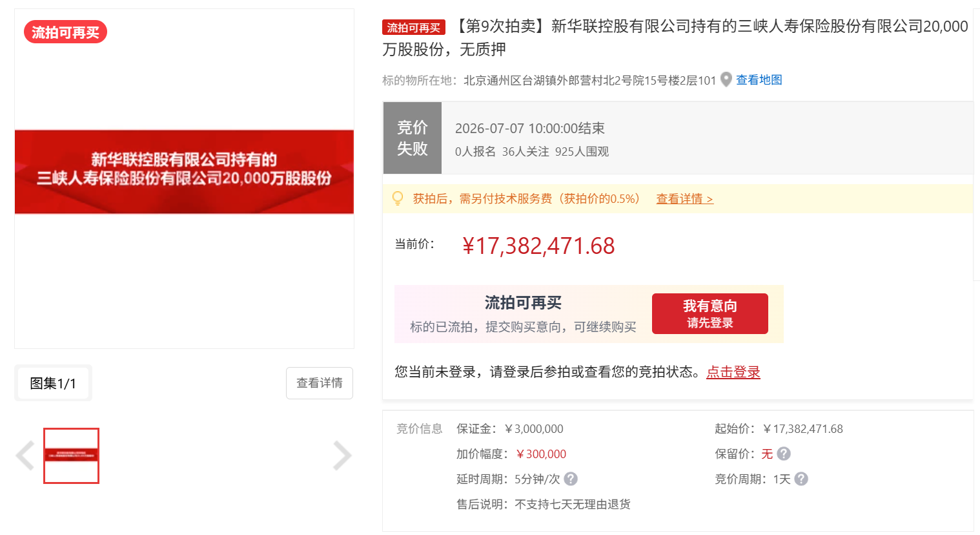980x535 pixels.
Task: Click increment value ￥300,000
Action: [541, 454]
